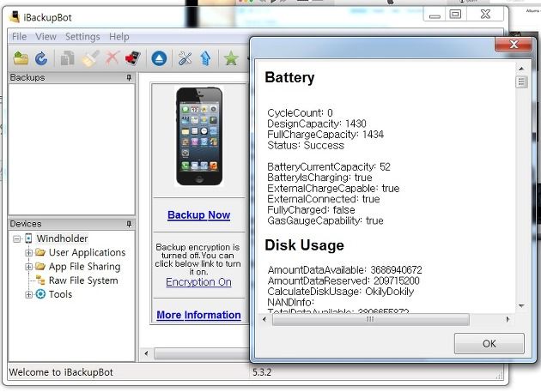Click the brush clean toolbar icon
Viewport: 541px width, 392px height.
89,58
